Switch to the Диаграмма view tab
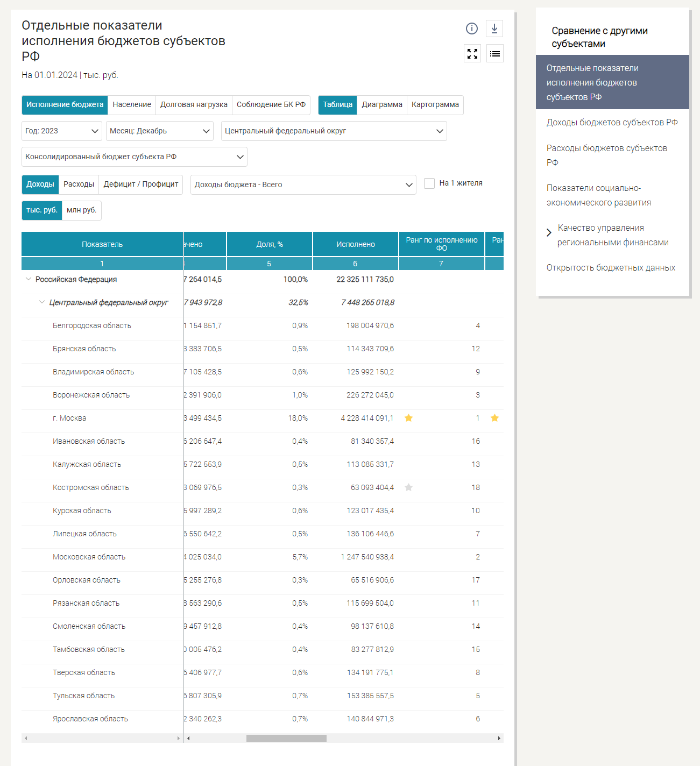The width and height of the screenshot is (700, 766). click(382, 105)
